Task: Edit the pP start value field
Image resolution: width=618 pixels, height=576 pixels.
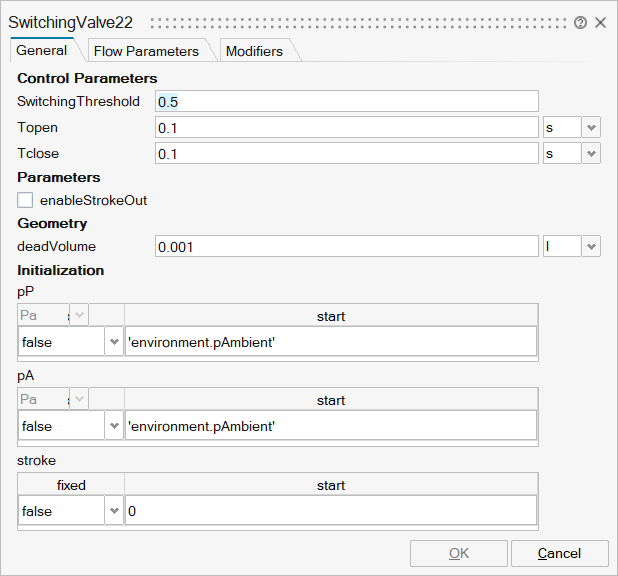Action: pyautogui.click(x=330, y=342)
